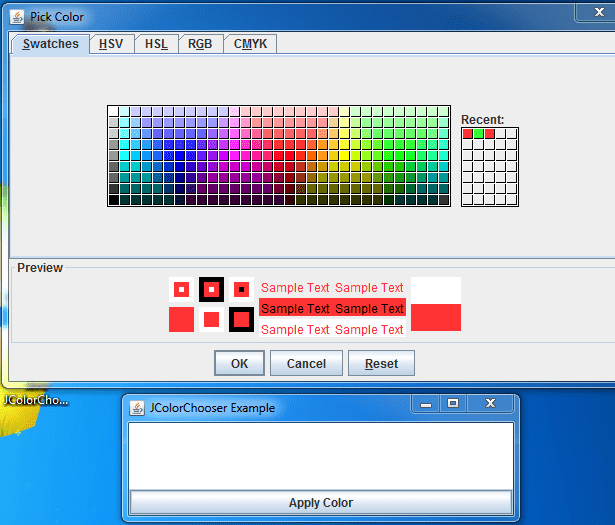Open the HSV tab
The width and height of the screenshot is (615, 525).
coord(110,44)
